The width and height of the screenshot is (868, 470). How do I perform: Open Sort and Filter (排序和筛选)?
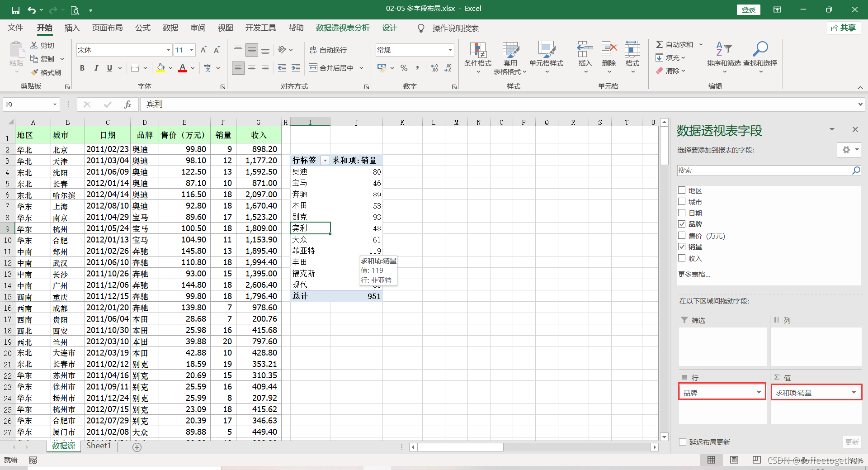(724, 58)
